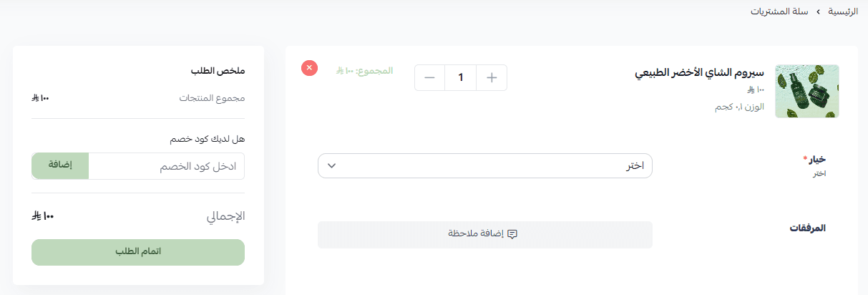Viewport: 868px width, 295px height.
Task: Apply discount code with إضافة button
Action: (60, 165)
